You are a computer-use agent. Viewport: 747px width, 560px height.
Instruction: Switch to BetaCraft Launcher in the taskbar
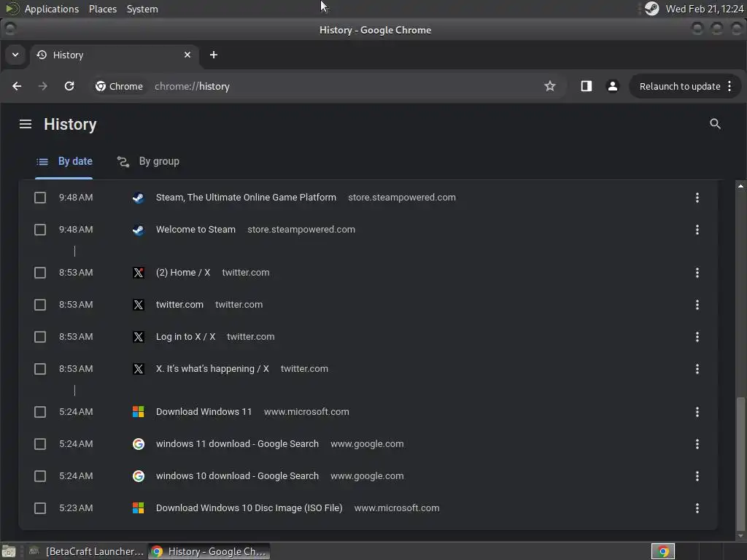point(86,551)
